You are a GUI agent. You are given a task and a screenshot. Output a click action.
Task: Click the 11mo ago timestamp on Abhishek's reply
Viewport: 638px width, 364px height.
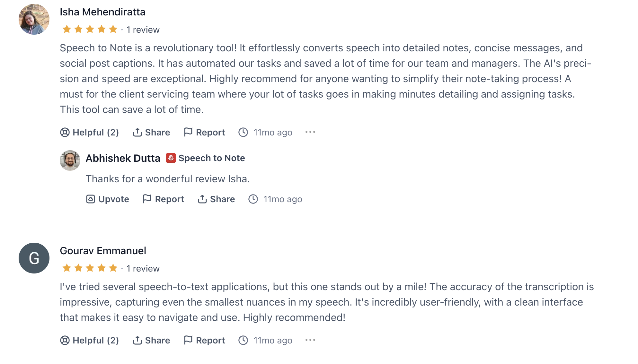pyautogui.click(x=275, y=199)
